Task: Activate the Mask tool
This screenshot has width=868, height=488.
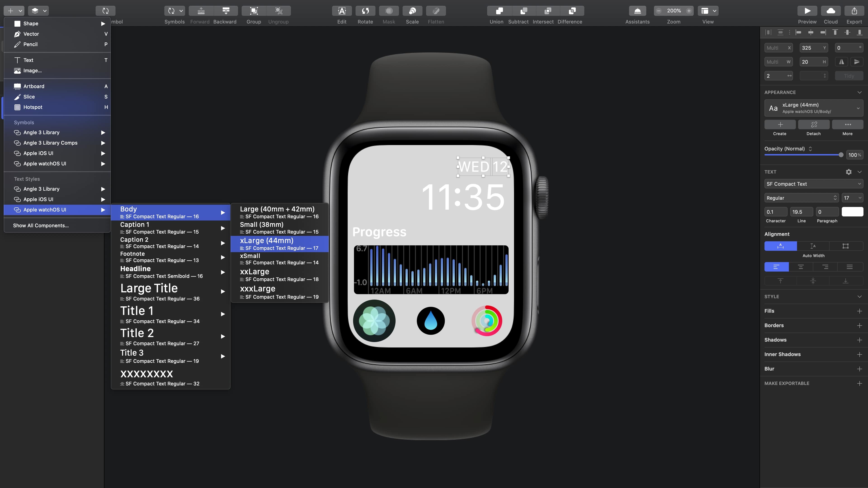Action: click(389, 11)
